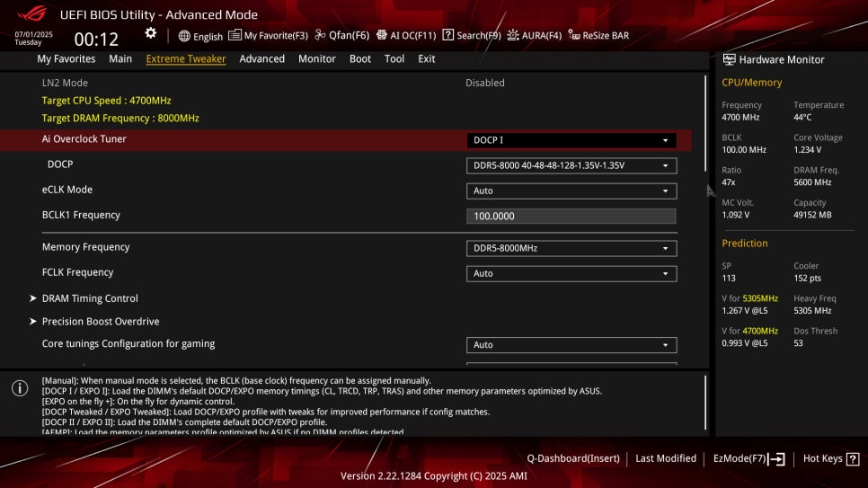The width and height of the screenshot is (868, 488).
Task: Open My Favorite(F3) list icon
Action: pos(235,35)
